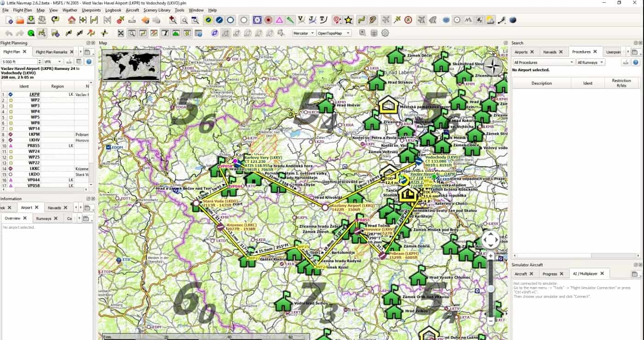The width and height of the screenshot is (644, 340).
Task: Toggle the red circular NDB display
Action: 268,20
